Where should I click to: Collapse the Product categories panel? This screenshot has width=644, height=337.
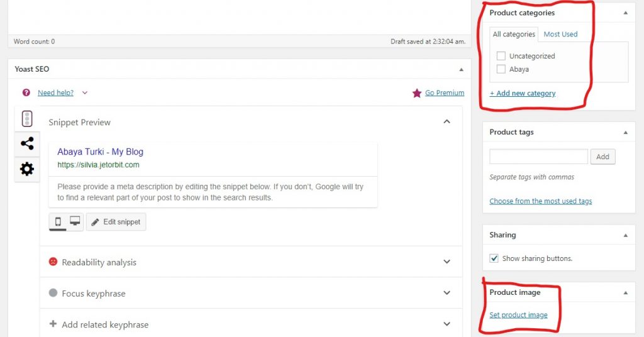626,13
